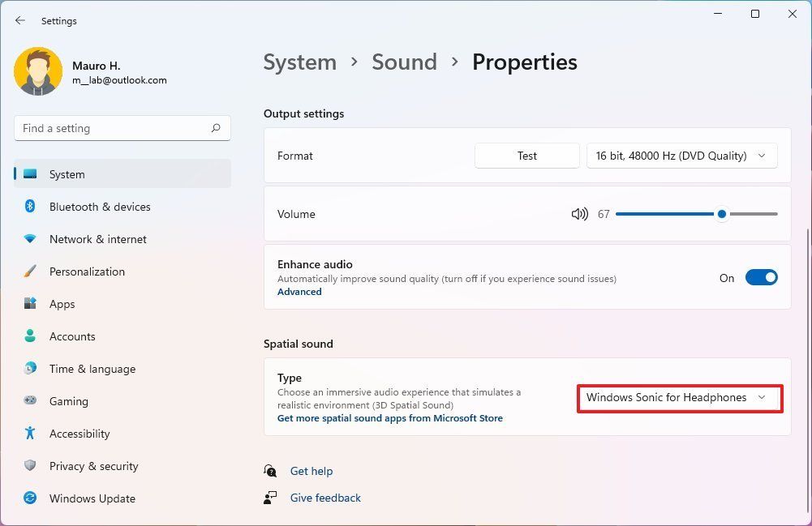This screenshot has width=812, height=526.
Task: Open Advanced enhance audio options
Action: (299, 291)
